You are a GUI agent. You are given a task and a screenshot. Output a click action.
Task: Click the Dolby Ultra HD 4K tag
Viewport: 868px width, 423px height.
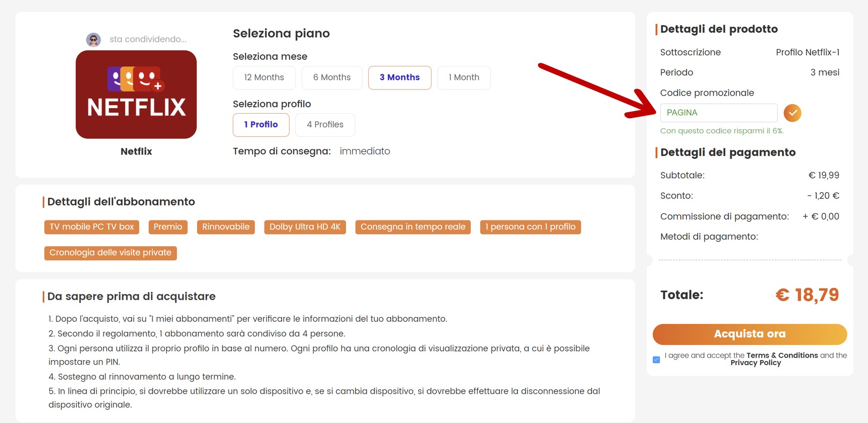305,227
